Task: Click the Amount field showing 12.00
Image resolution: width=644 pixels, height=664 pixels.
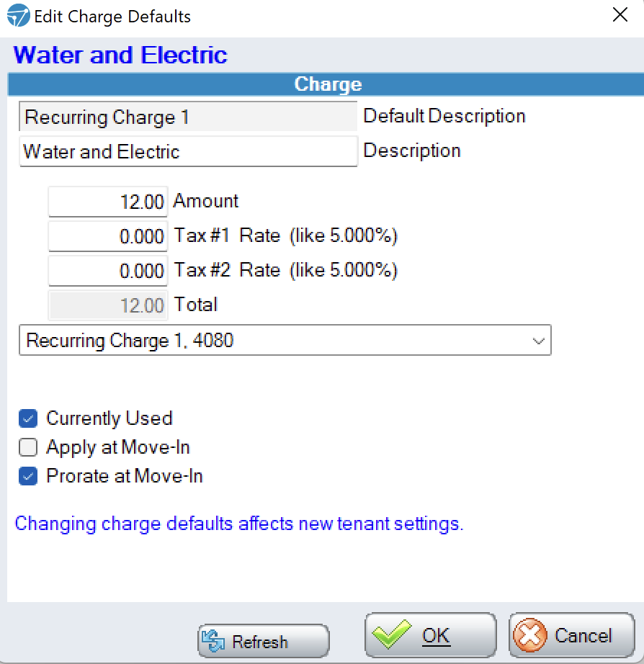Action: pyautogui.click(x=108, y=202)
